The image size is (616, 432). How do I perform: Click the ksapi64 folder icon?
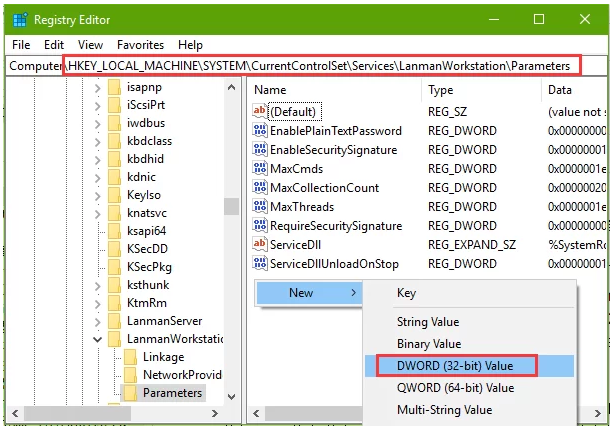coord(114,231)
